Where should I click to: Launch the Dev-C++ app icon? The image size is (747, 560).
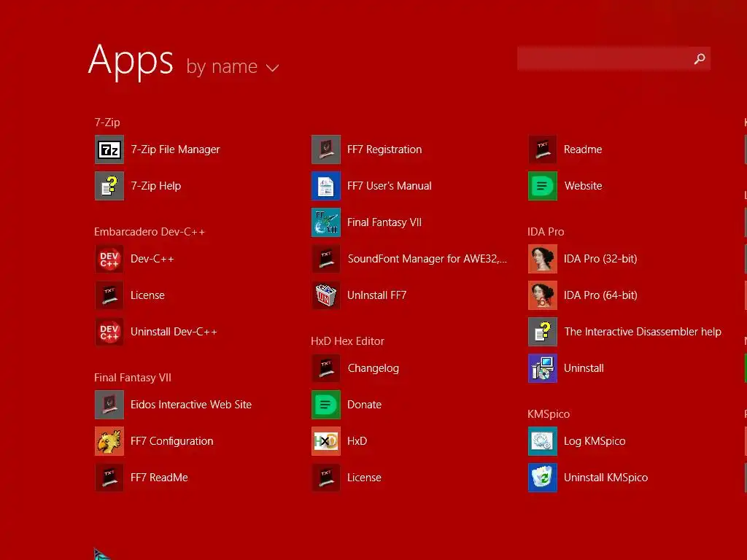[x=109, y=259]
